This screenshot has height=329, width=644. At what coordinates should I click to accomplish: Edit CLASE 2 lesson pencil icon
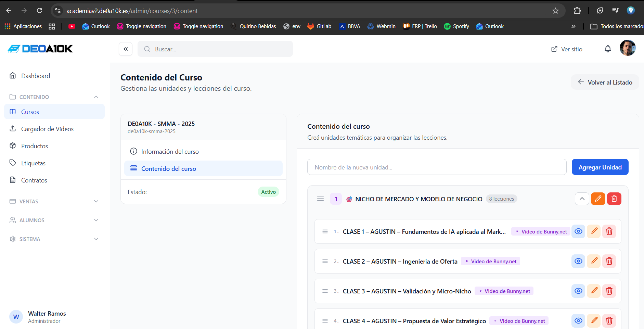point(594,261)
